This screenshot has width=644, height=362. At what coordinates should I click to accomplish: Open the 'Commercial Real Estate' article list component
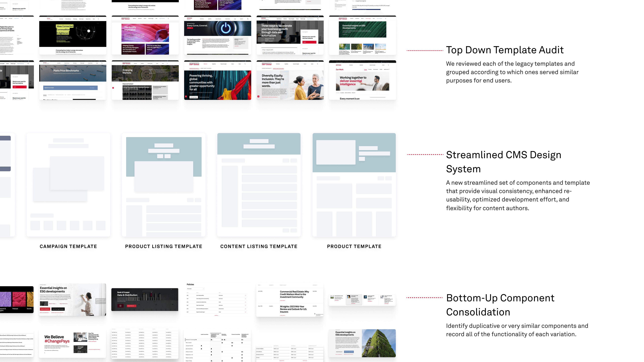pyautogui.click(x=290, y=300)
